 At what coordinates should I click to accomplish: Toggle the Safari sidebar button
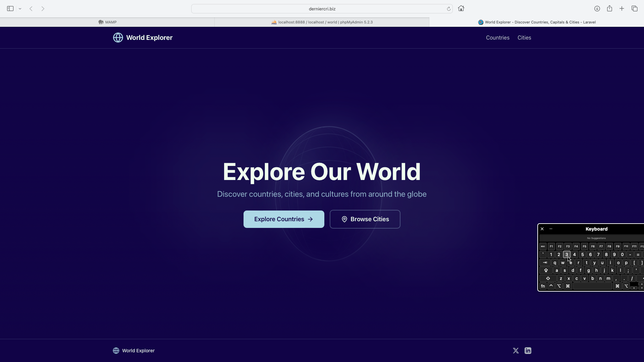[10, 9]
